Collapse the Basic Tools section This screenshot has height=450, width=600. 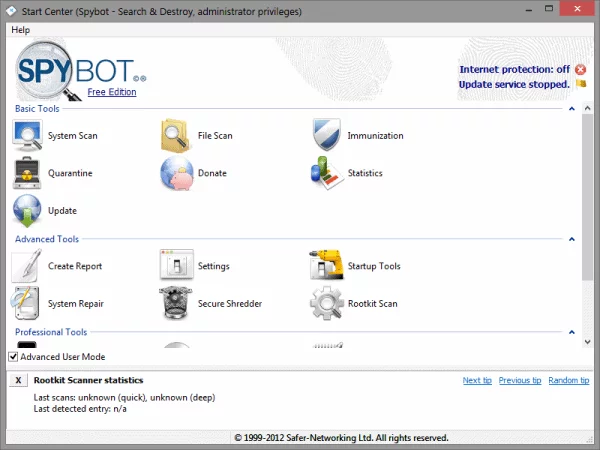pyautogui.click(x=571, y=108)
